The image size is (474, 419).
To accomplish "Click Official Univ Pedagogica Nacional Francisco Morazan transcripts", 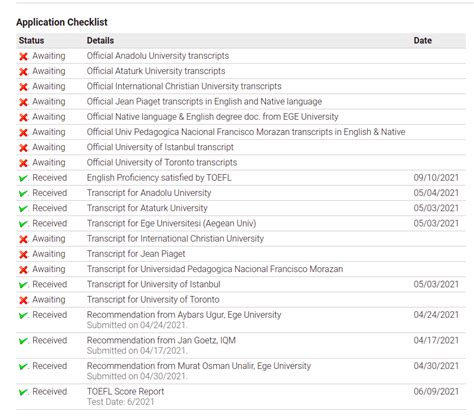I will [246, 132].
